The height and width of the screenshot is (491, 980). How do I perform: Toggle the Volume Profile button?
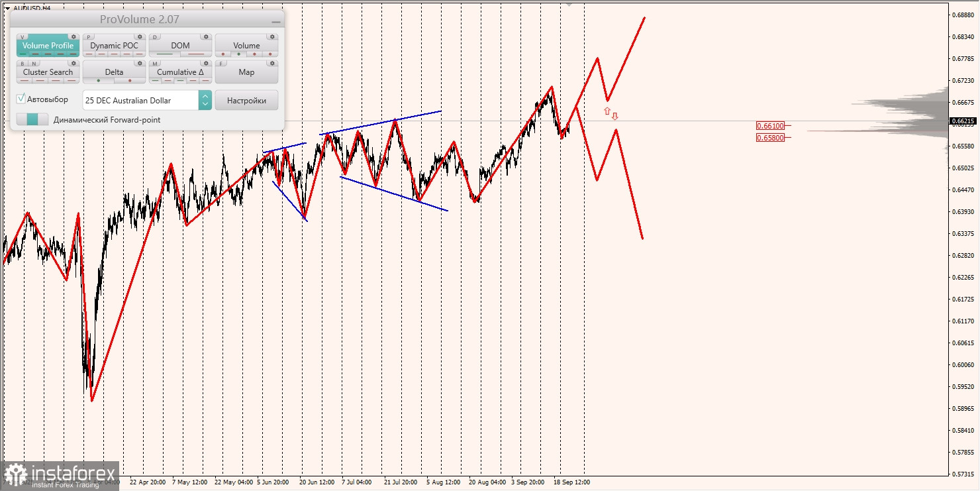coord(48,45)
